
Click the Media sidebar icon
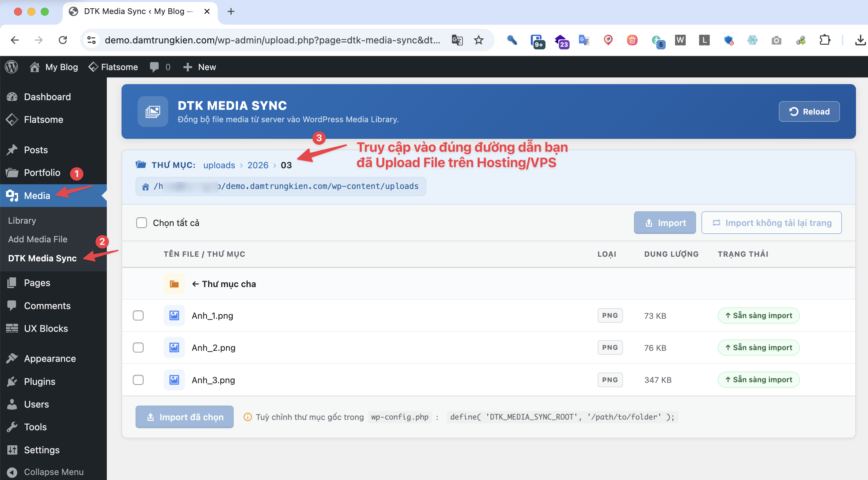pyautogui.click(x=12, y=196)
